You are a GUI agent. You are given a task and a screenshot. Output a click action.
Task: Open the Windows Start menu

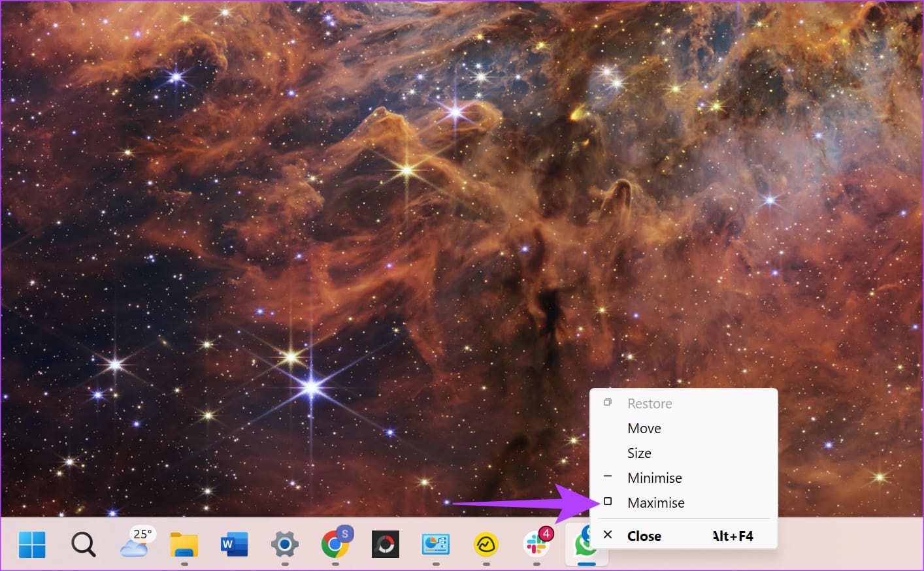(x=32, y=544)
